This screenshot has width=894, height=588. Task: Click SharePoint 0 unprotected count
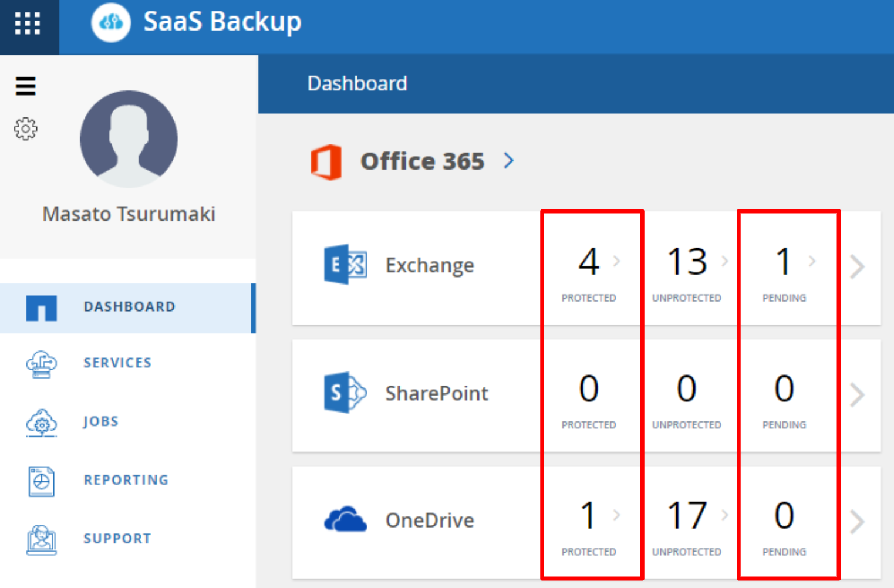coord(687,389)
